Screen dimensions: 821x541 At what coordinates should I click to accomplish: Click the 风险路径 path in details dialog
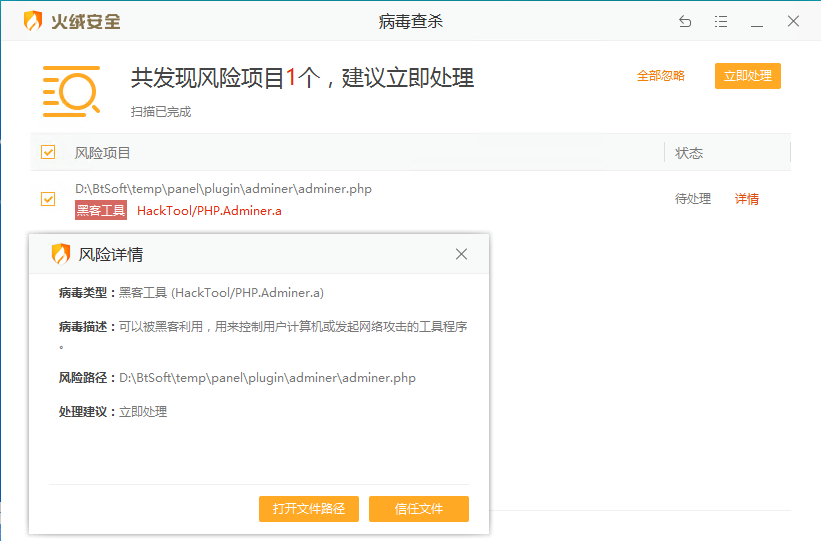(268, 378)
